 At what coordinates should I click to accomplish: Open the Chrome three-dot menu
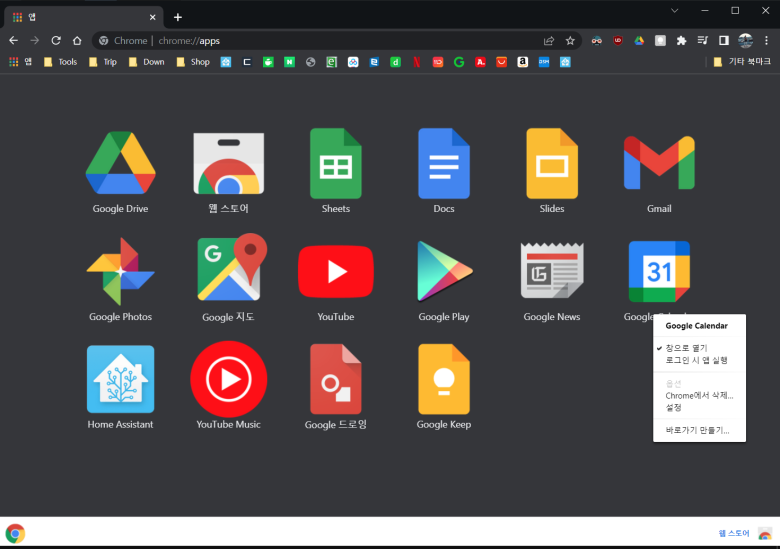[x=767, y=41]
